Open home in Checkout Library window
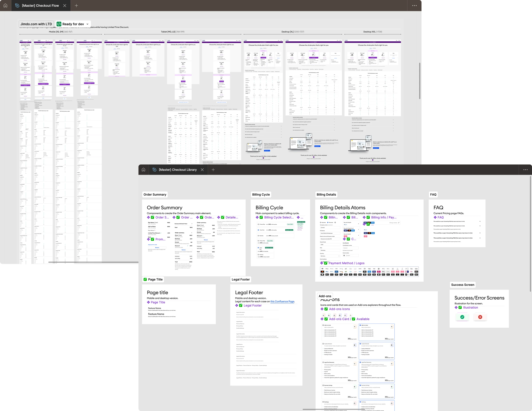Screen dimensions: 532x411 click(x=144, y=170)
